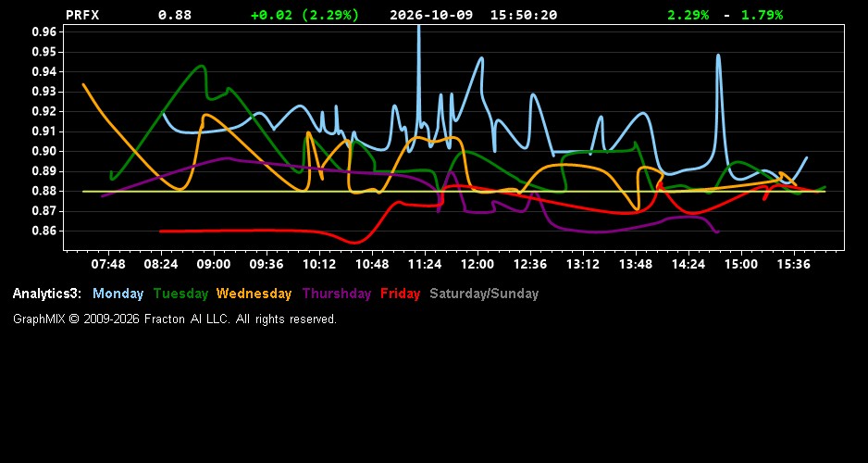Click the 15:00 time axis label
This screenshot has width=868, height=463.
point(741,264)
